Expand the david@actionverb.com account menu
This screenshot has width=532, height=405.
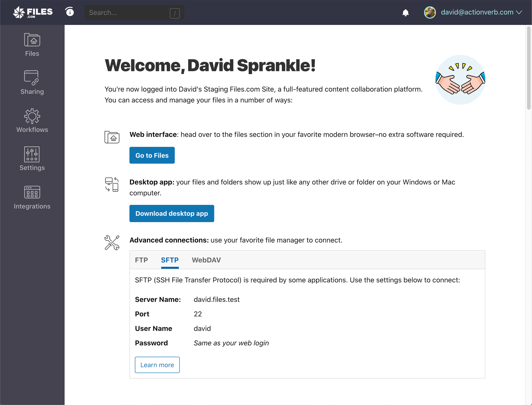click(481, 12)
